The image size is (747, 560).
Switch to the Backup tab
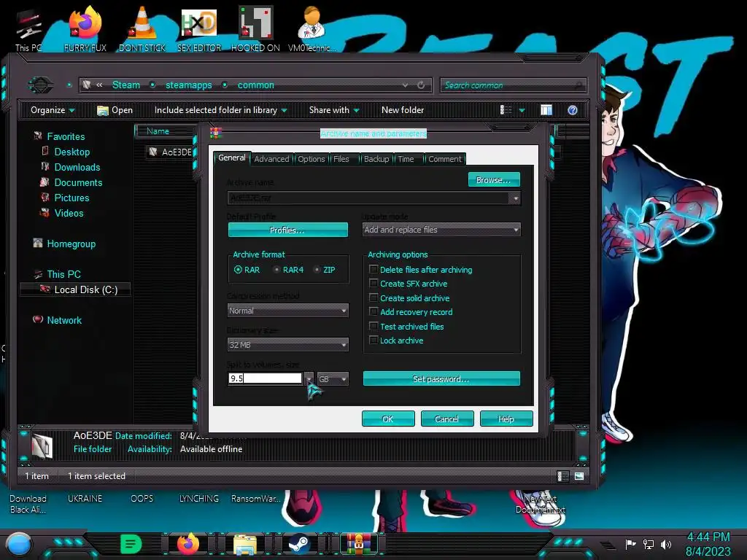click(376, 159)
